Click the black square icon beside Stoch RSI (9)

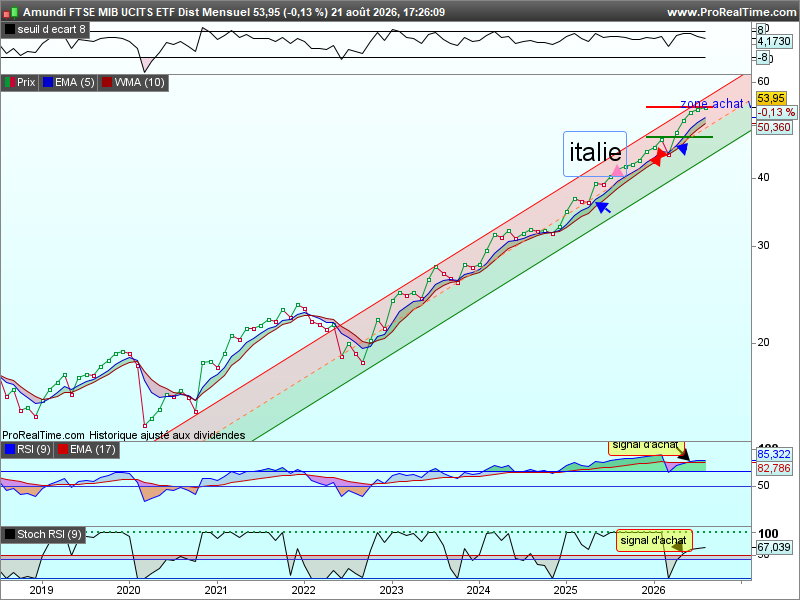10,535
